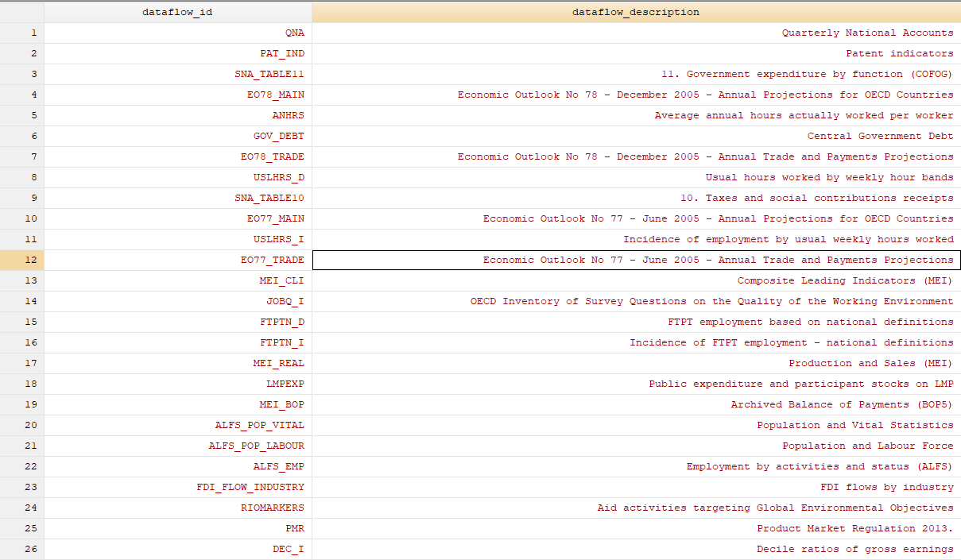This screenshot has height=560, width=961.
Task: Click Taxes and social contributions receipts cell
Action: [x=636, y=198]
